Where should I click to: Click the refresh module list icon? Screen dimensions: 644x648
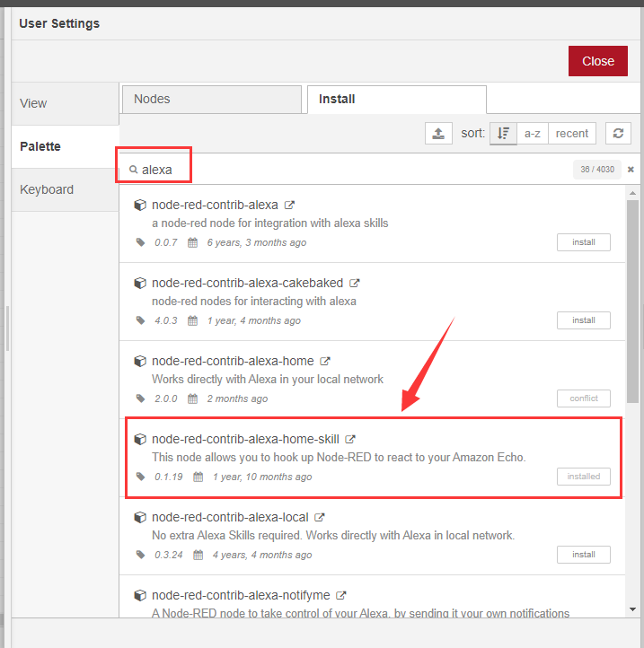click(x=618, y=134)
